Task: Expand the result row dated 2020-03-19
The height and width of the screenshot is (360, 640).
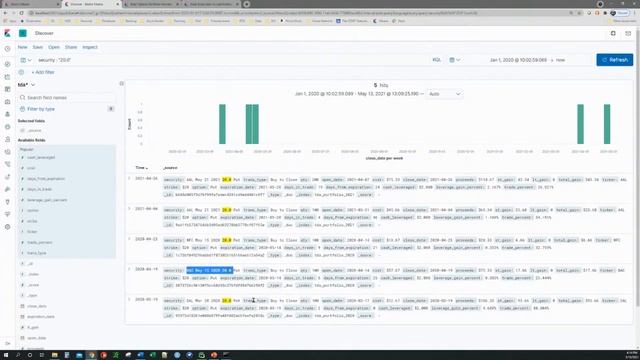Action: 129,299
